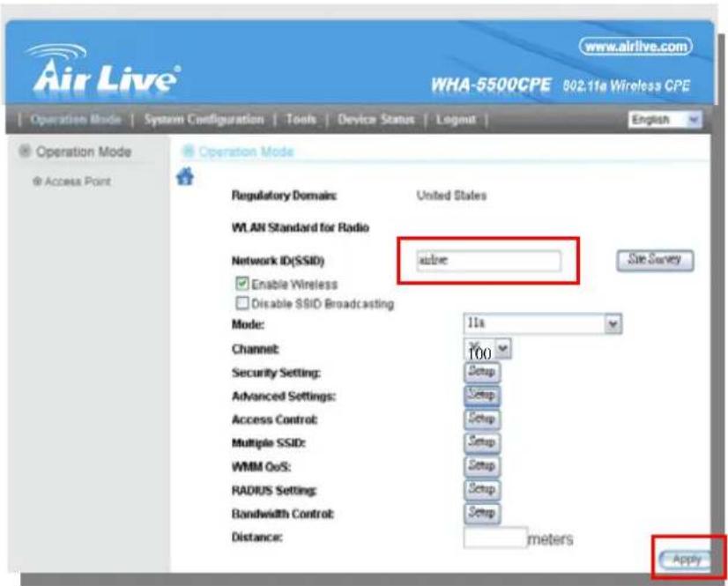Open the Mode 11a dropdown
The width and height of the screenshot is (728, 586).
pos(543,323)
